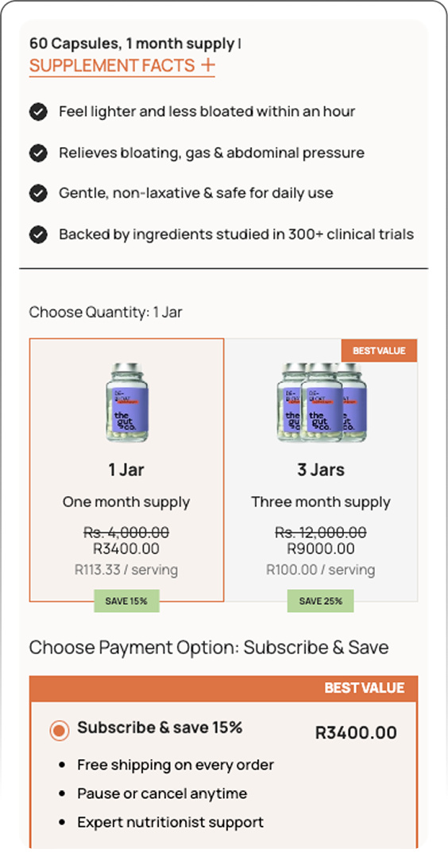Select Subscribe & save 15% radio button
448x868 pixels.
pos(60,730)
